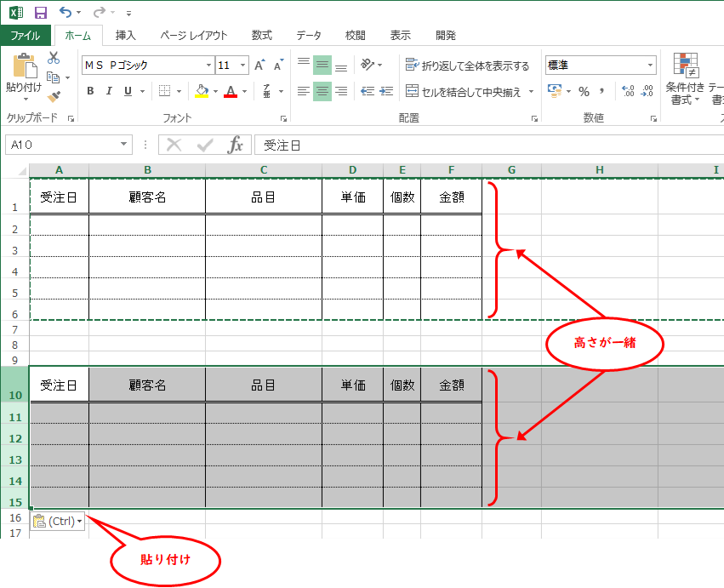Apply the yellow fill color
The height and width of the screenshot is (588, 724).
pyautogui.click(x=201, y=91)
